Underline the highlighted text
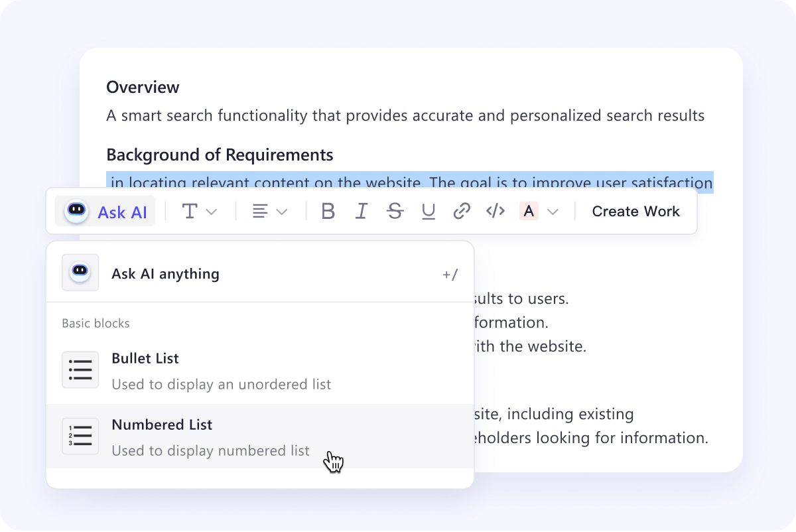796x532 pixels. [429, 211]
